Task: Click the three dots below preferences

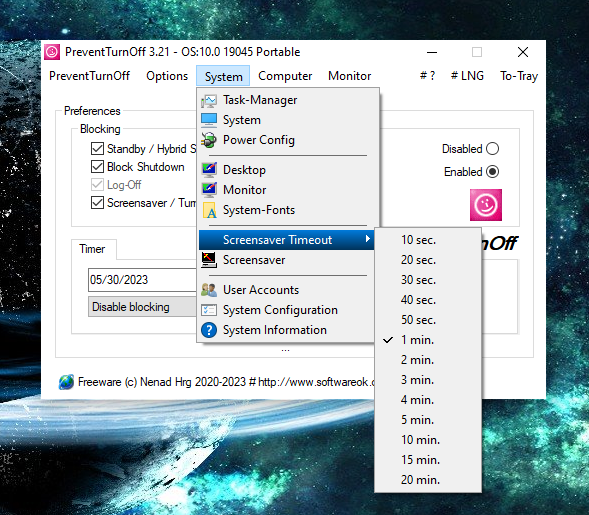Action: point(285,350)
